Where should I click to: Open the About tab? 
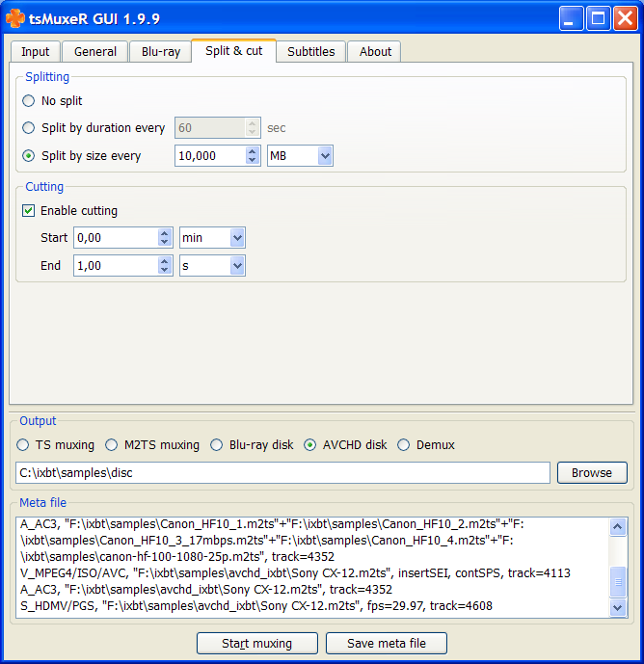click(375, 52)
